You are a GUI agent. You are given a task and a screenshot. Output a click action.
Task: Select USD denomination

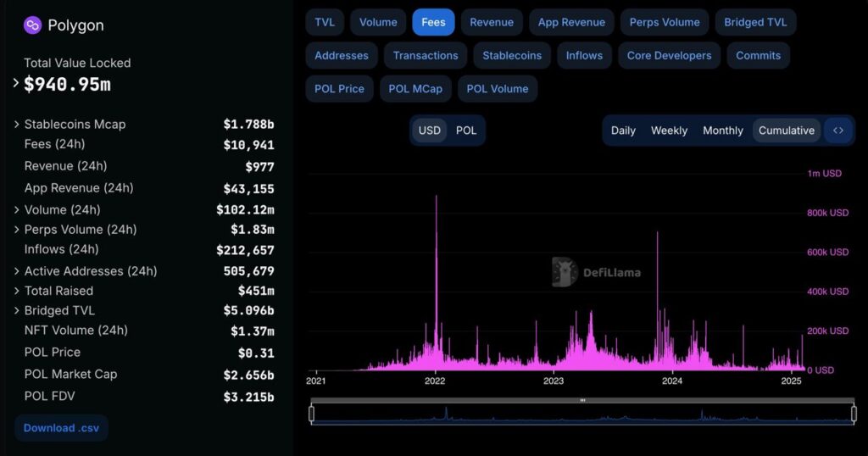tap(429, 131)
